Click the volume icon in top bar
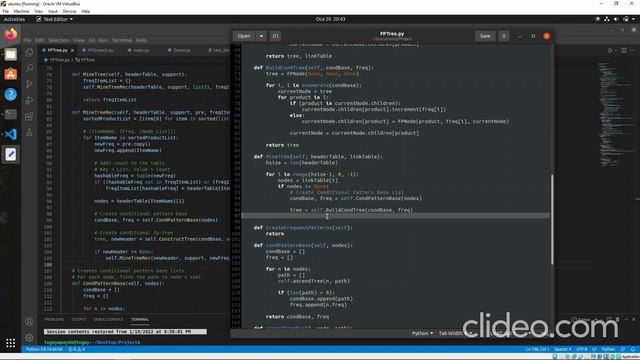Viewport: 640px width, 360px height. tap(616, 19)
